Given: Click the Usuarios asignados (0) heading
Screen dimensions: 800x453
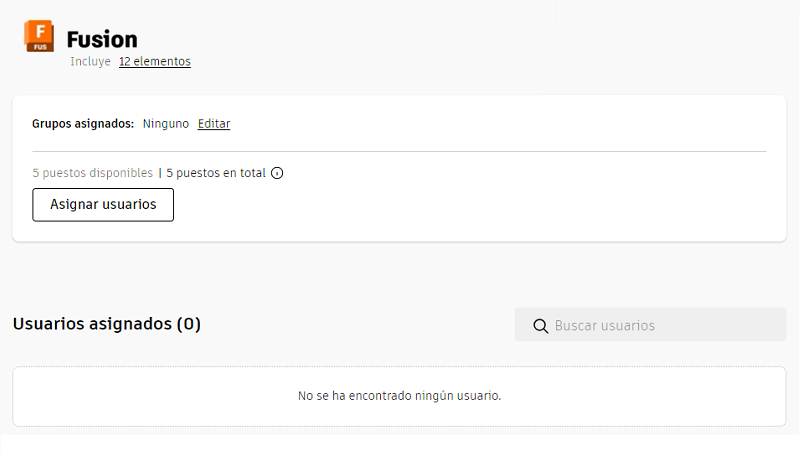Looking at the screenshot, I should [107, 324].
